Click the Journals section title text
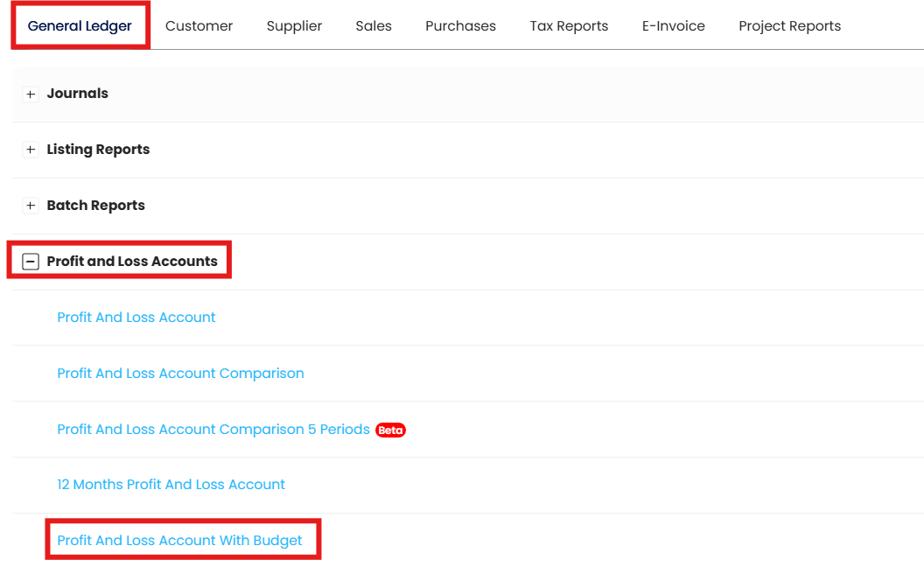 coord(78,94)
